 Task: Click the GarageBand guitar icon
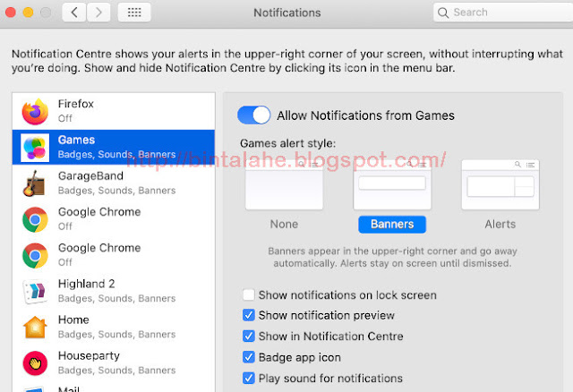pyautogui.click(x=34, y=183)
